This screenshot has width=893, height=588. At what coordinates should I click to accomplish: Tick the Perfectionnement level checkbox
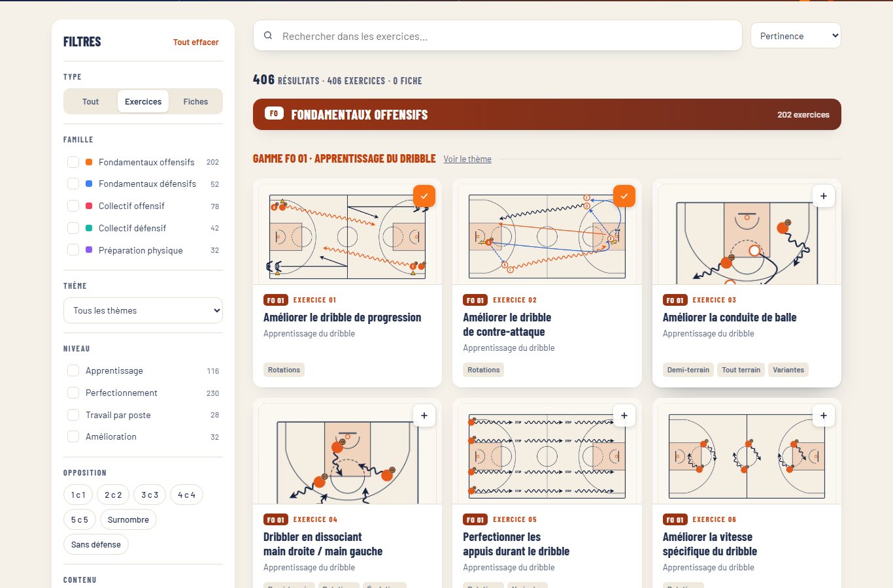pos(73,393)
